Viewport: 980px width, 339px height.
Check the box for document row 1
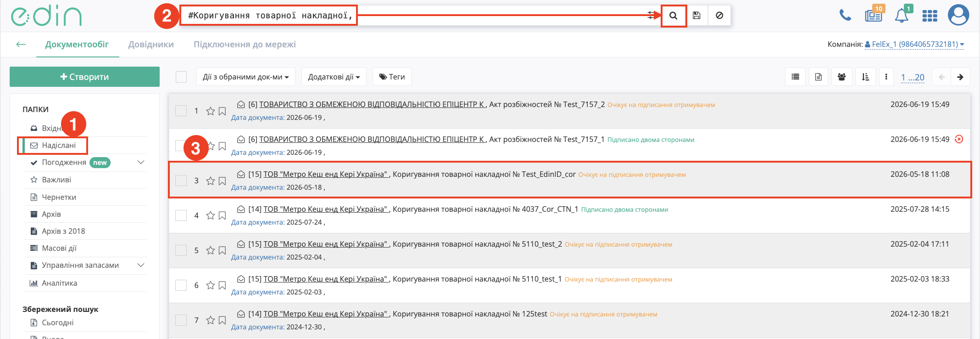(x=181, y=111)
